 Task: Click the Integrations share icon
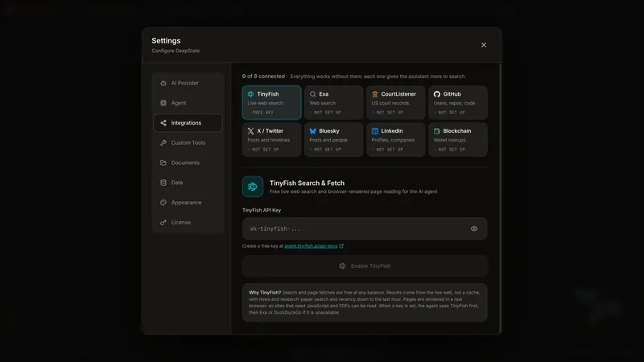point(163,123)
